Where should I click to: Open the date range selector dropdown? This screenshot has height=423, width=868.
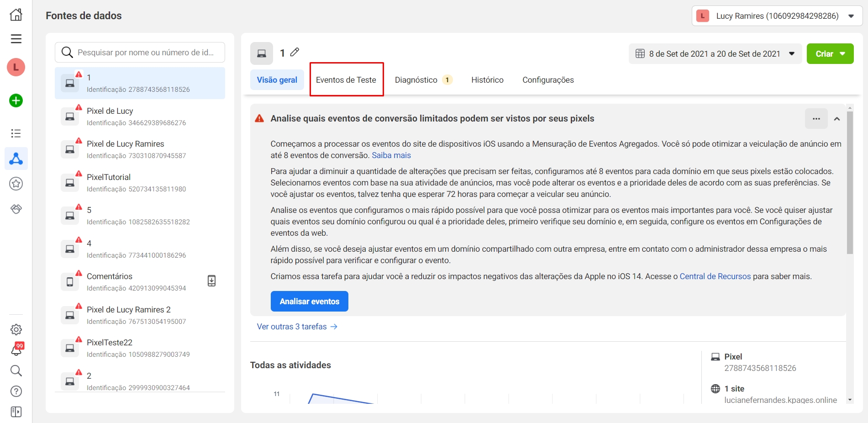pyautogui.click(x=715, y=54)
